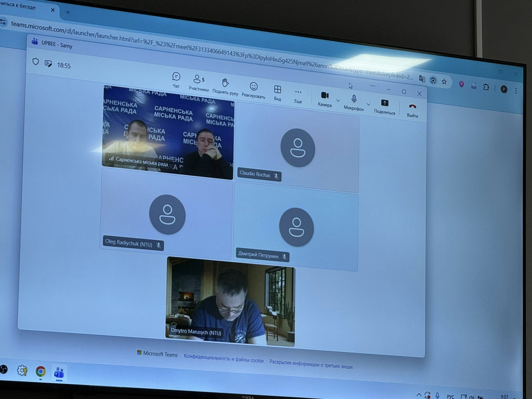
Task: Click the Share screen icon
Action: pos(385,103)
